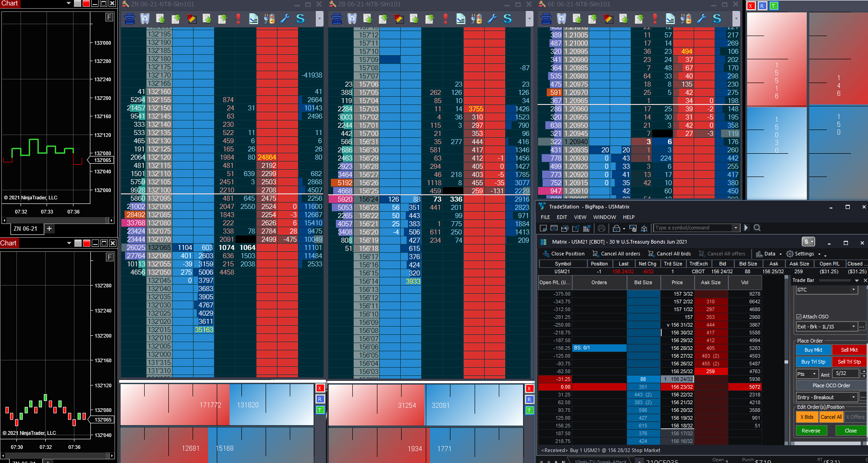The image size is (868, 463).
Task: Click plug and battery icon in 6E toolbar
Action: coord(686,19)
